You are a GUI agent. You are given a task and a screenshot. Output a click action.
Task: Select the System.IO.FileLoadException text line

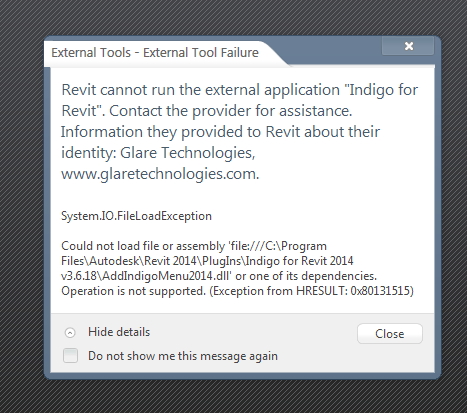pos(136,216)
